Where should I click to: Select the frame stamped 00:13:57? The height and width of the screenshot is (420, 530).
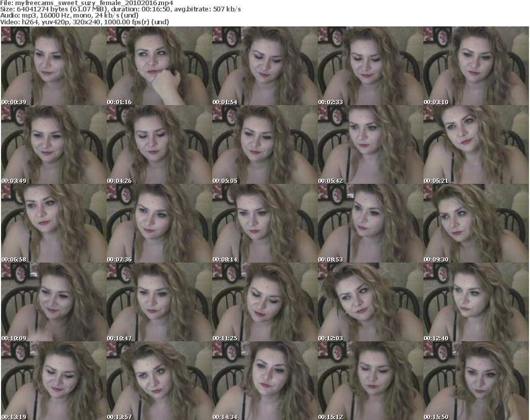pos(159,381)
